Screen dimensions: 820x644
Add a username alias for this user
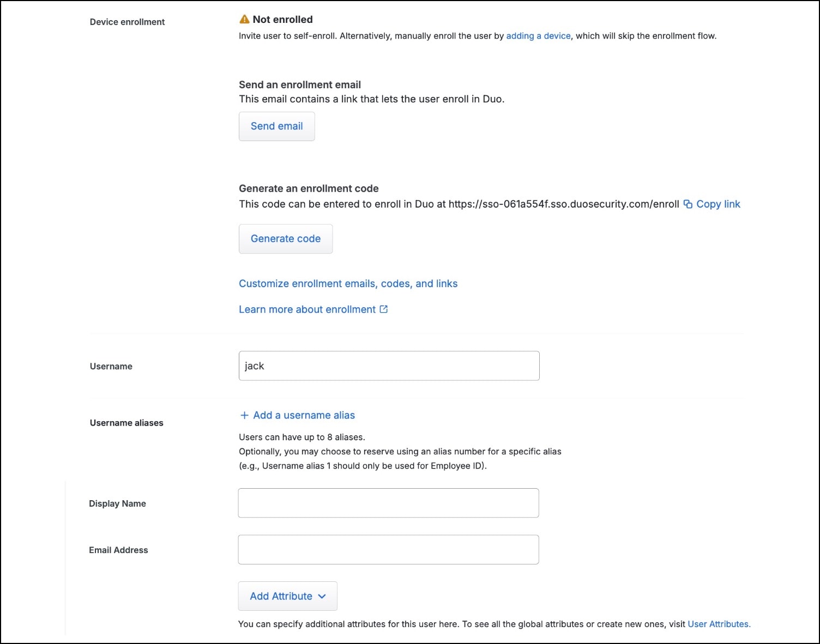(304, 415)
